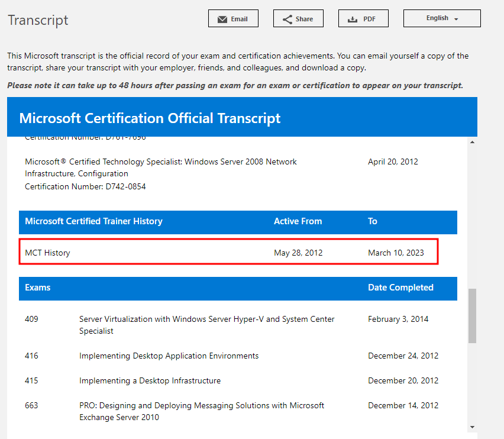This screenshot has height=439, width=504.
Task: Click the Share arrow icon
Action: pyautogui.click(x=287, y=20)
